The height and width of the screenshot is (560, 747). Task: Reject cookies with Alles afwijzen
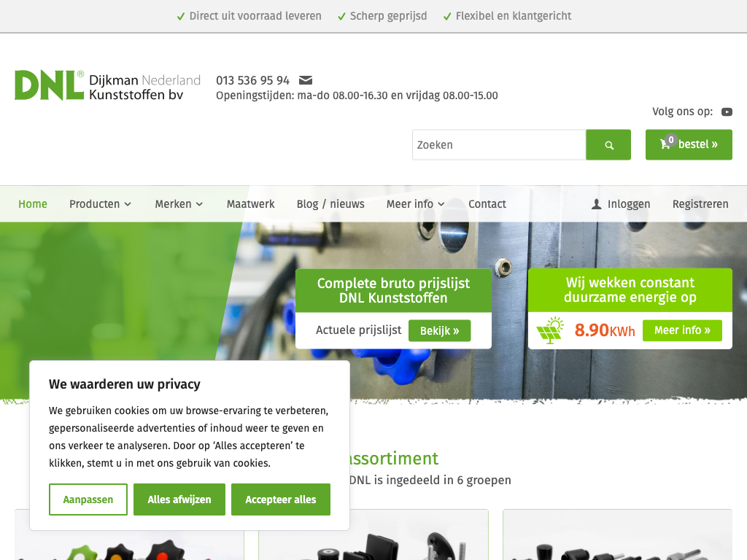pos(179,499)
